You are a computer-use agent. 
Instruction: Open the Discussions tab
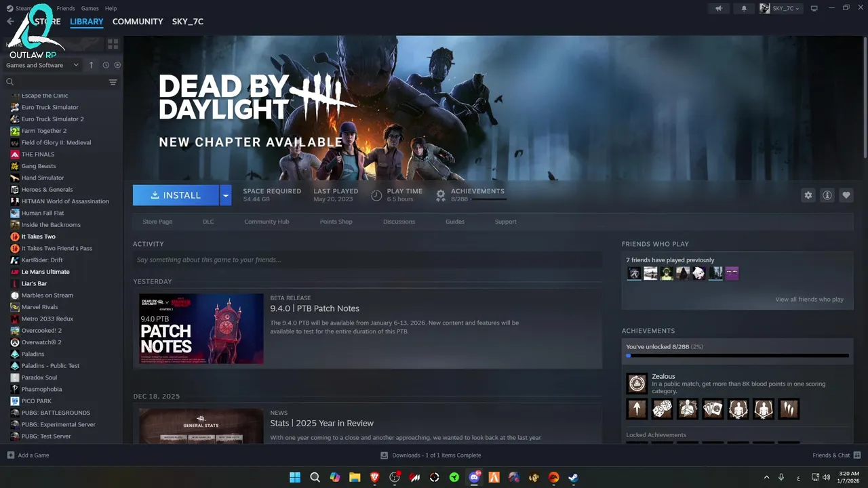[x=399, y=222]
